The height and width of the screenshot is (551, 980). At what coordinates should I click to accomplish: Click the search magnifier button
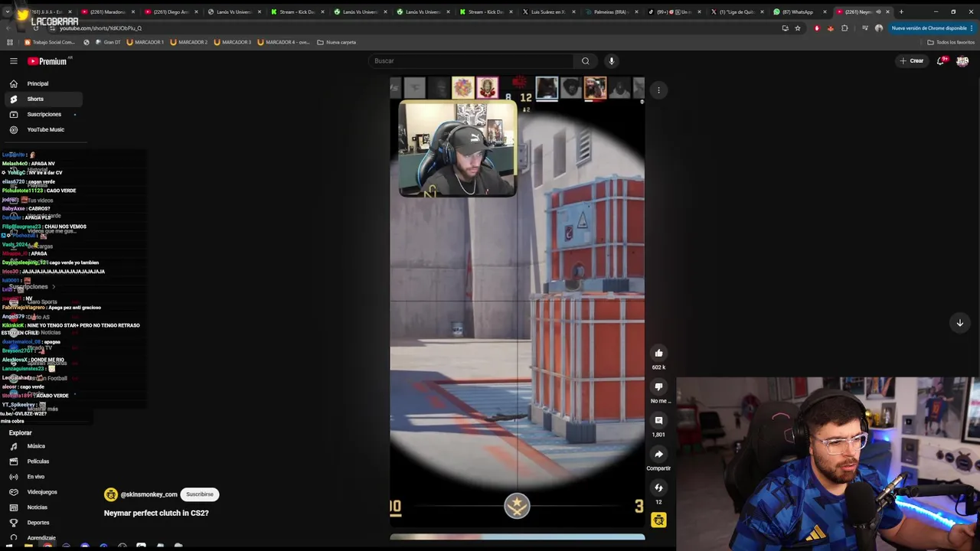(585, 60)
